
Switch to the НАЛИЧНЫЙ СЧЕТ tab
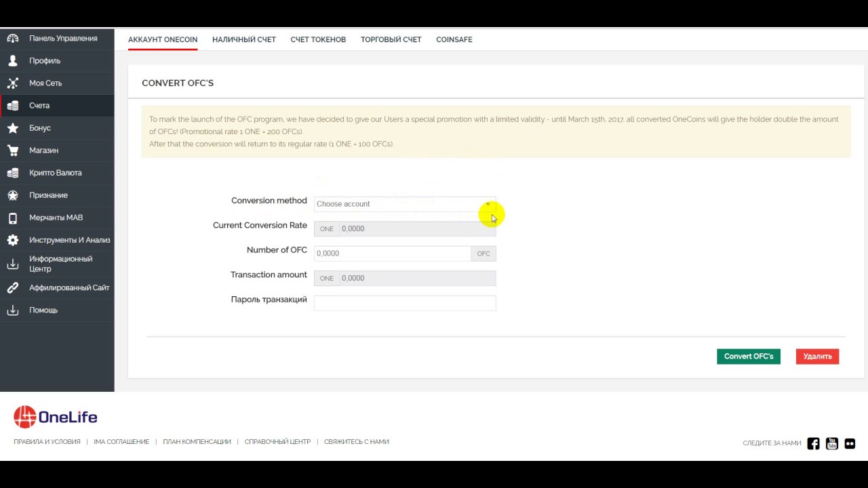(x=244, y=39)
